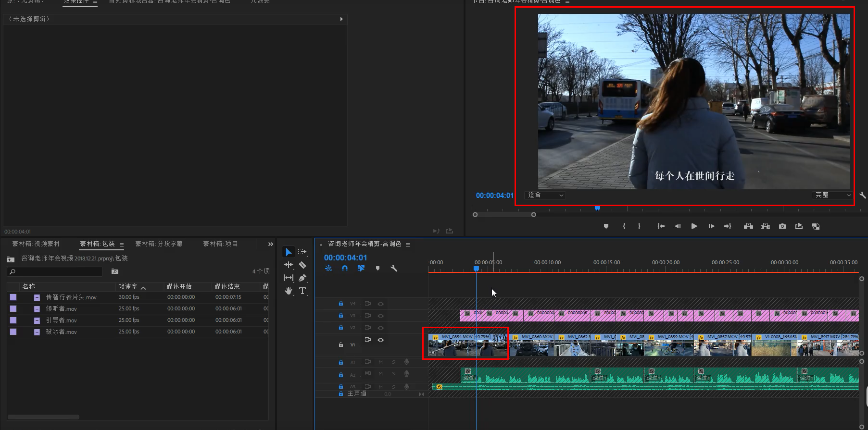Click the Extract button
Viewport: 868px width, 430px height.
point(765,226)
